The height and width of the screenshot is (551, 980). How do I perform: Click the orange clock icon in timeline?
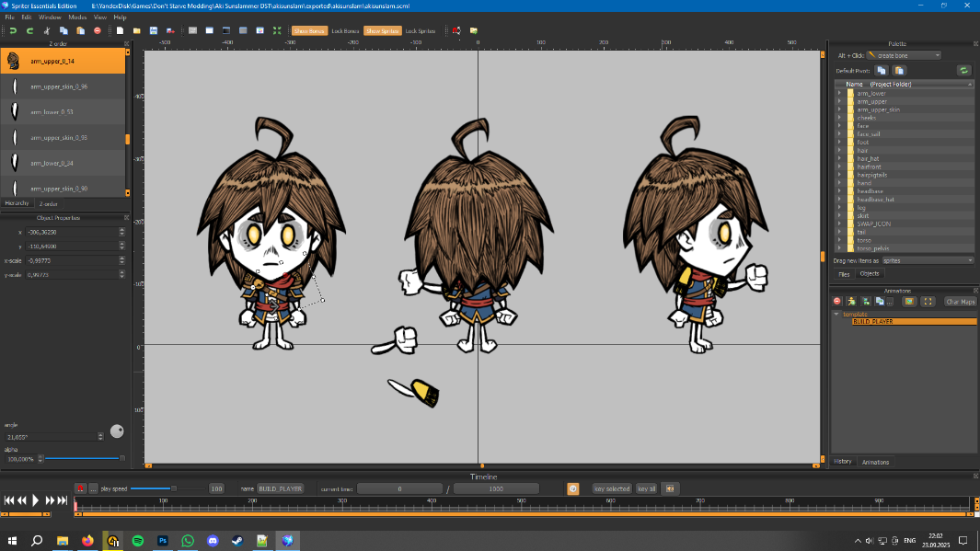572,488
